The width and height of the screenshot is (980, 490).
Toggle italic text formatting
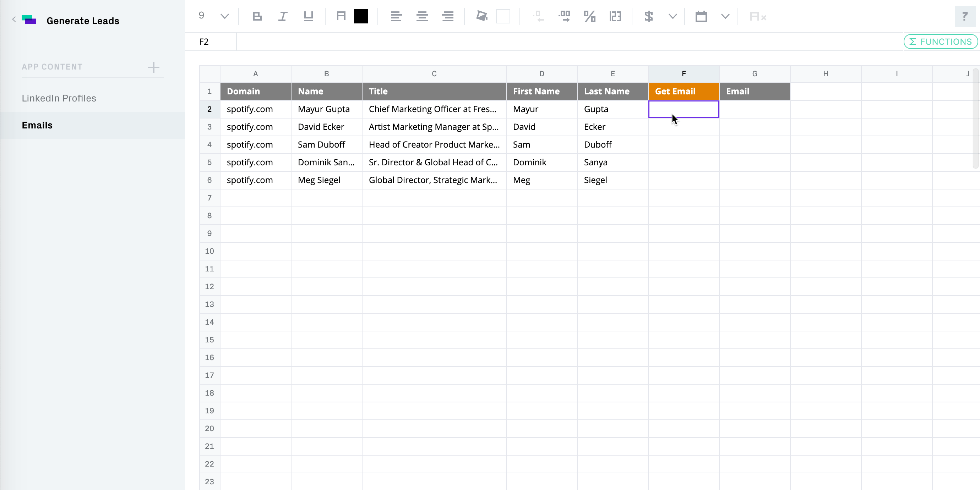click(x=283, y=16)
